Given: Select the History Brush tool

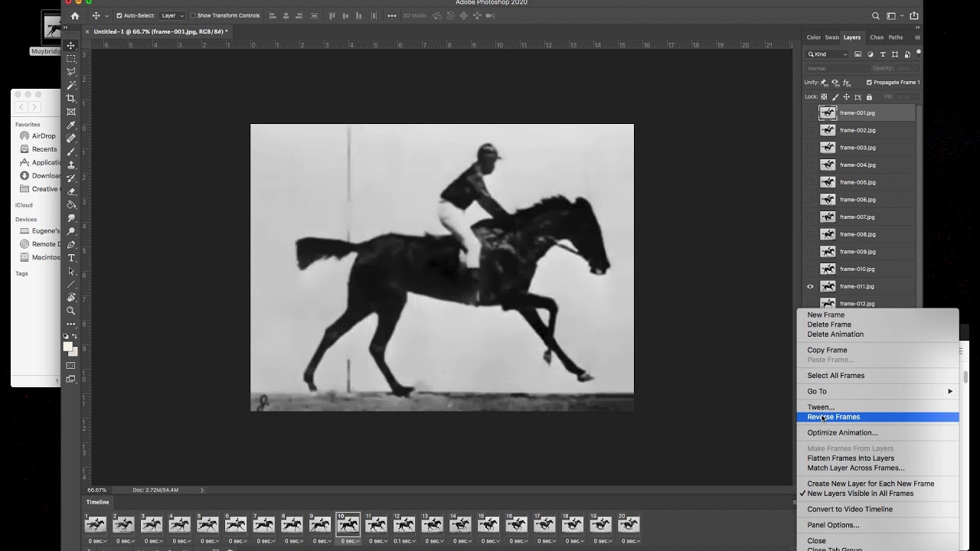Looking at the screenshot, I should click(x=71, y=178).
